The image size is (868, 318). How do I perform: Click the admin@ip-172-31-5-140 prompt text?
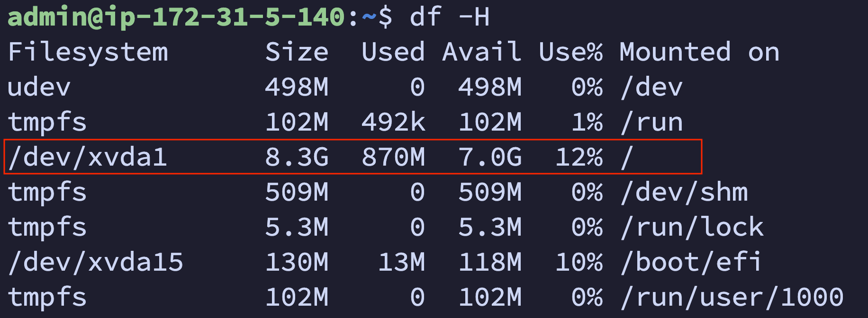[x=176, y=17]
